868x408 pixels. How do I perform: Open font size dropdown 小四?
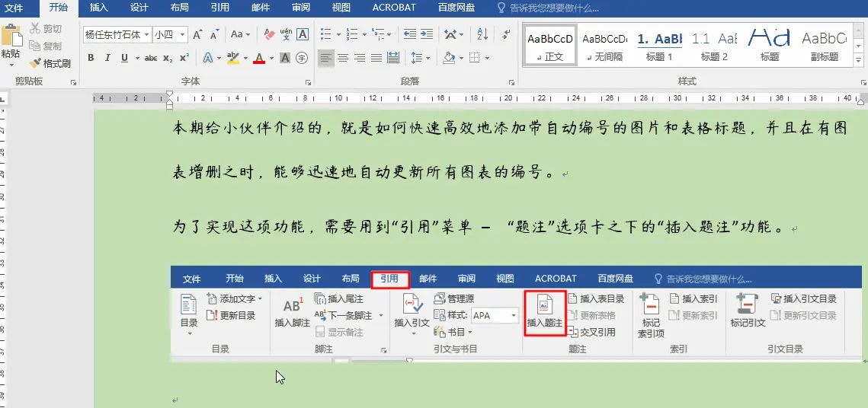pyautogui.click(x=183, y=35)
